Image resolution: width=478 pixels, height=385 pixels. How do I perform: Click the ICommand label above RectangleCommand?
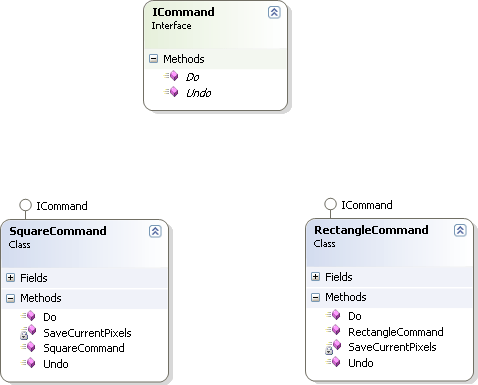tap(367, 205)
